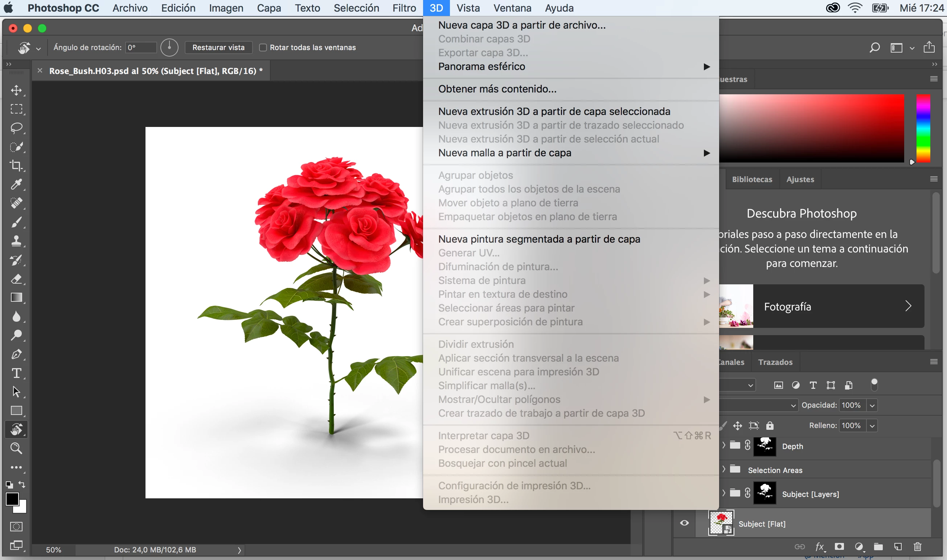Select the Horizontal Type tool

(x=16, y=373)
